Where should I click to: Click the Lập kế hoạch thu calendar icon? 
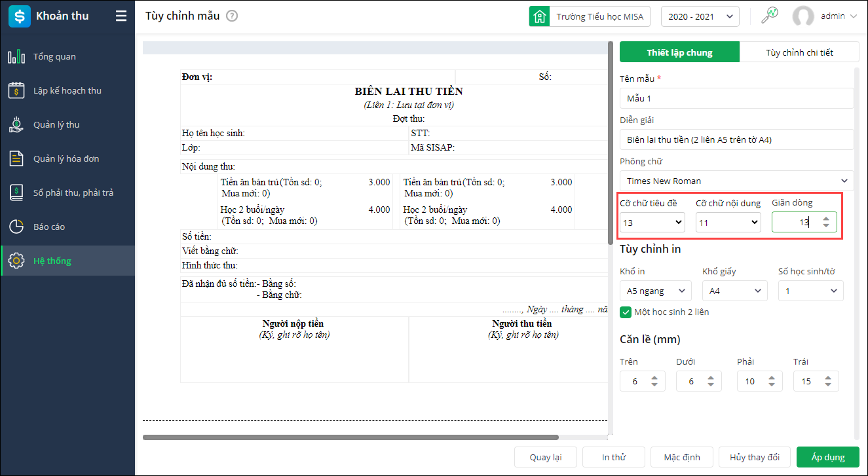pyautogui.click(x=16, y=91)
